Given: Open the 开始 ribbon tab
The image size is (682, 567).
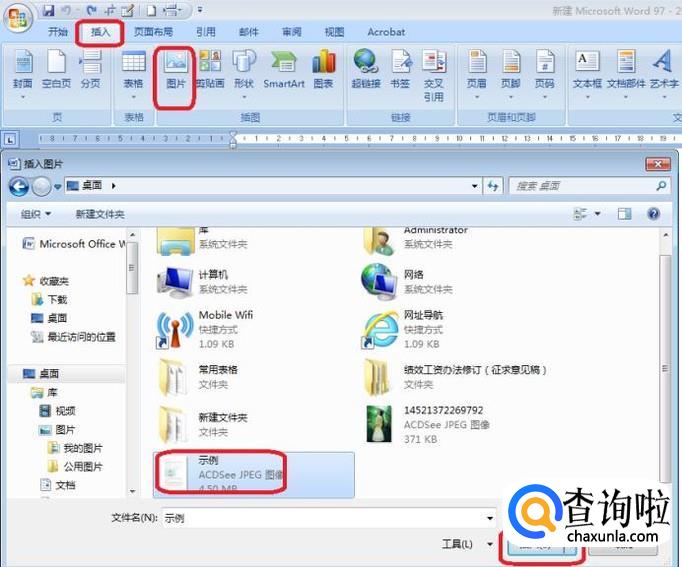Looking at the screenshot, I should [58, 32].
